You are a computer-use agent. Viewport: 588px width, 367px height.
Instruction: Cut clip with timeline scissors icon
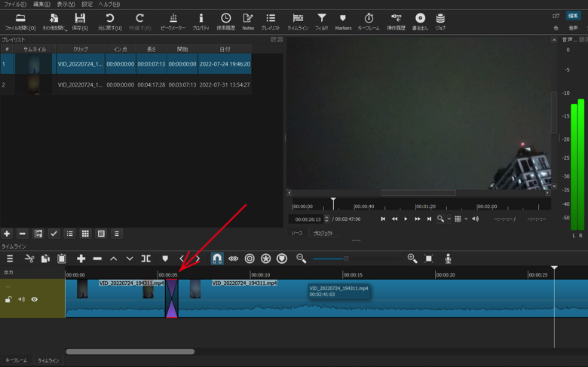pos(29,258)
